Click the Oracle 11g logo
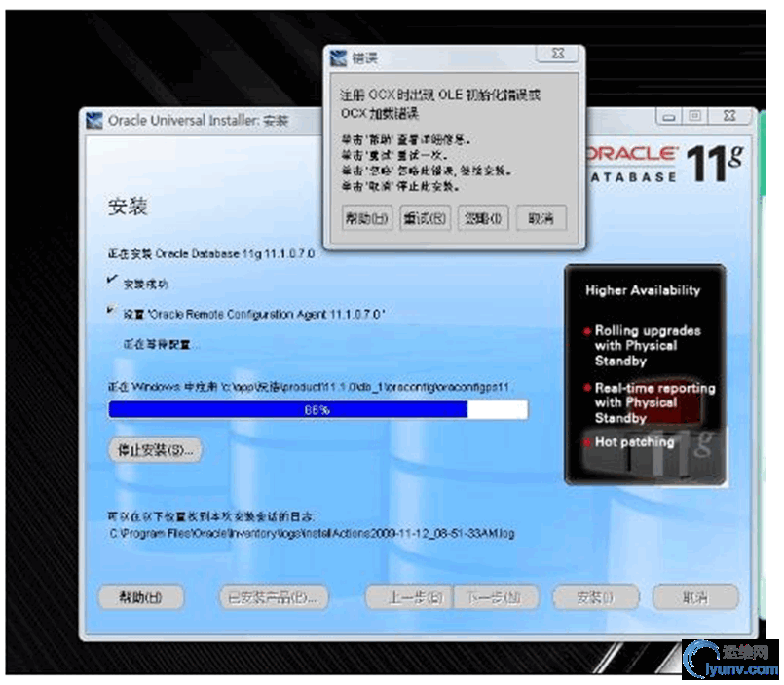 click(x=666, y=164)
